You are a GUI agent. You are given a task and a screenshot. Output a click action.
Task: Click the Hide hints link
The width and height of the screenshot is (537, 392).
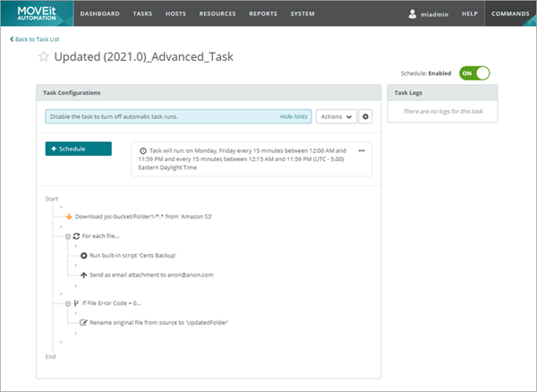pyautogui.click(x=294, y=116)
